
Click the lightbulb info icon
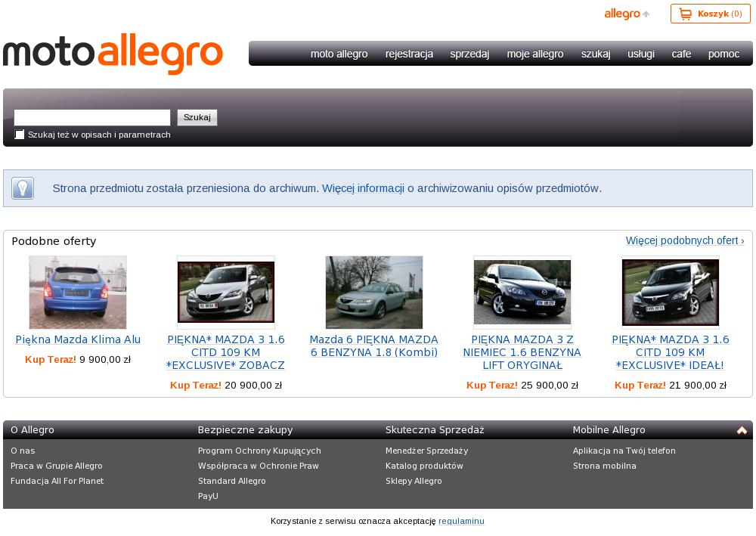click(x=23, y=188)
